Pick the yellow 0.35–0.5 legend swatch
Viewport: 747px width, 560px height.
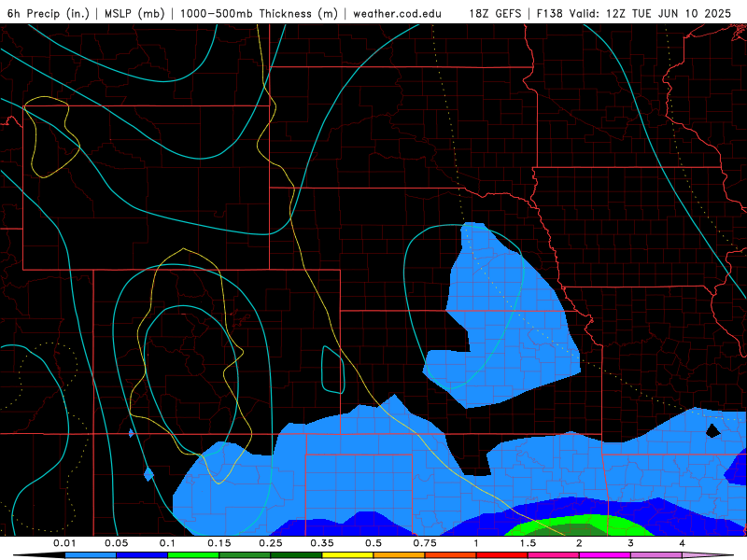tap(347, 555)
